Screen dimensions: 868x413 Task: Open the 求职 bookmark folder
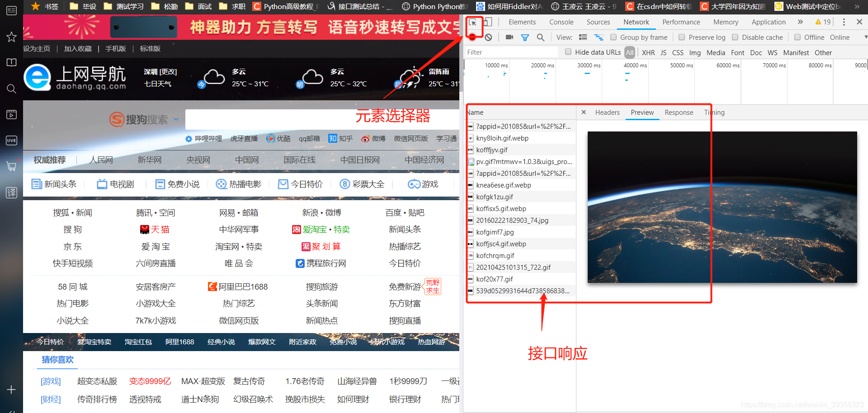pos(232,6)
